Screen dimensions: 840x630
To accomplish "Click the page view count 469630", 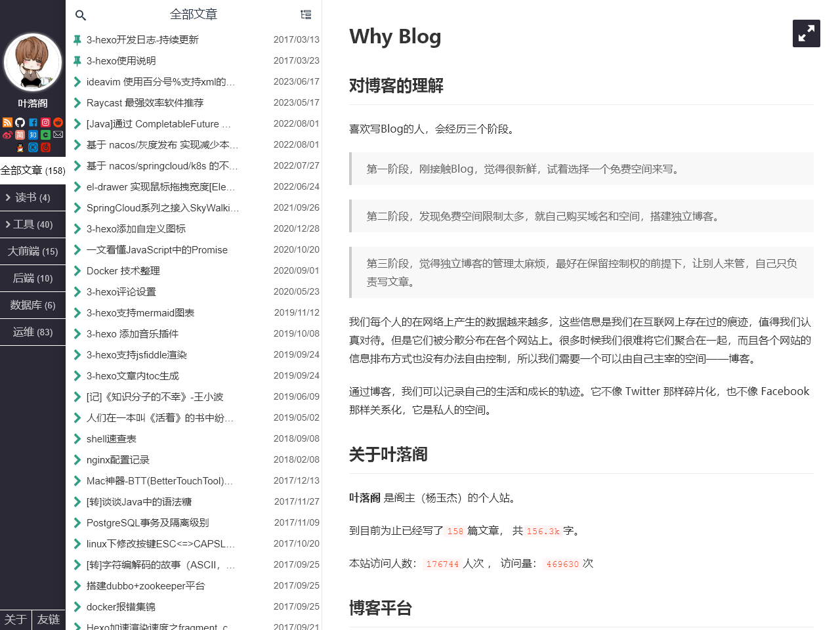I will pyautogui.click(x=562, y=564).
